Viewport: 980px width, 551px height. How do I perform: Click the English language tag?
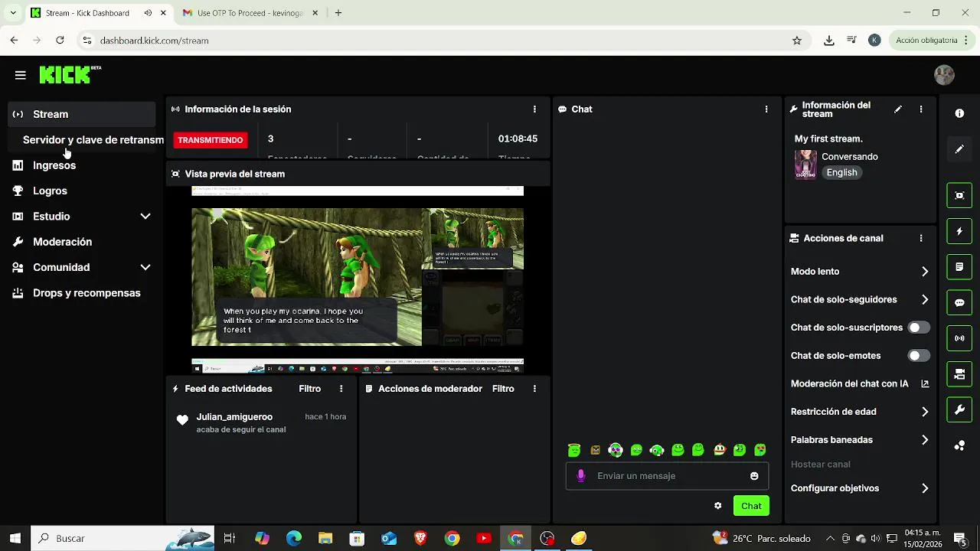coord(841,173)
